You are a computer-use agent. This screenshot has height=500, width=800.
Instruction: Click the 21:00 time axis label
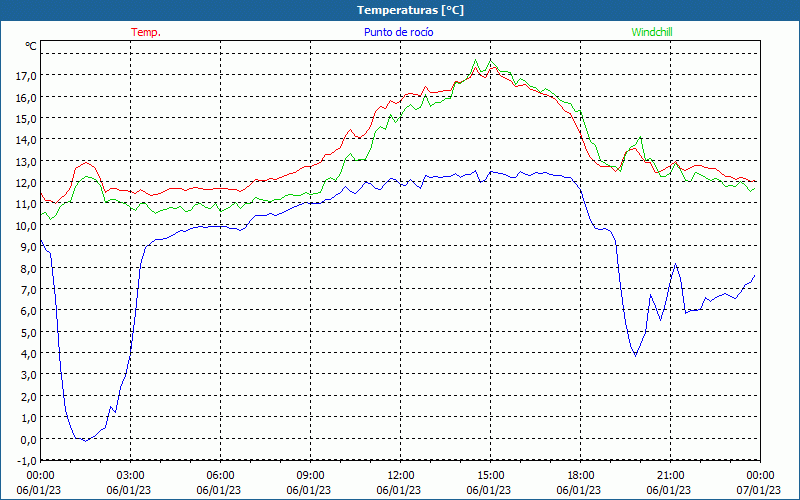tap(671, 476)
